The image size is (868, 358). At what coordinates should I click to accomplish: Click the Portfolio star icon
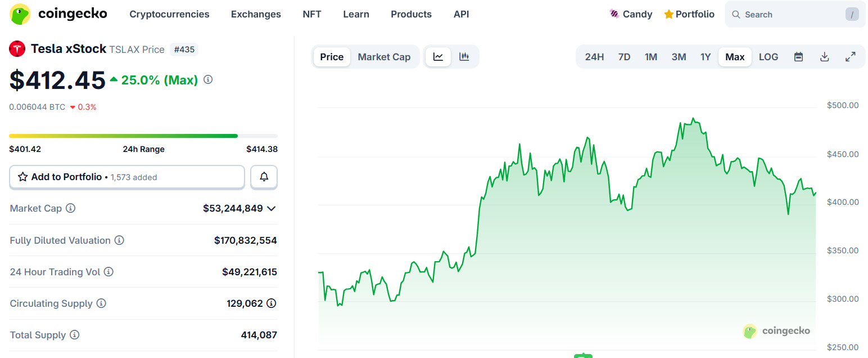pyautogui.click(x=668, y=14)
